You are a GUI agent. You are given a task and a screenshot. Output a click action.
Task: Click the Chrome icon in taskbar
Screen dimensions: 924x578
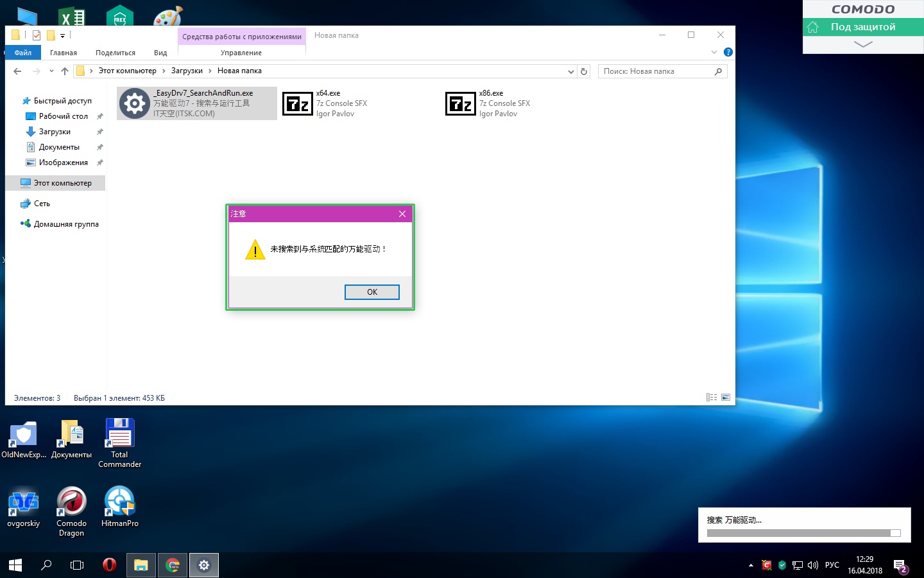[173, 565]
